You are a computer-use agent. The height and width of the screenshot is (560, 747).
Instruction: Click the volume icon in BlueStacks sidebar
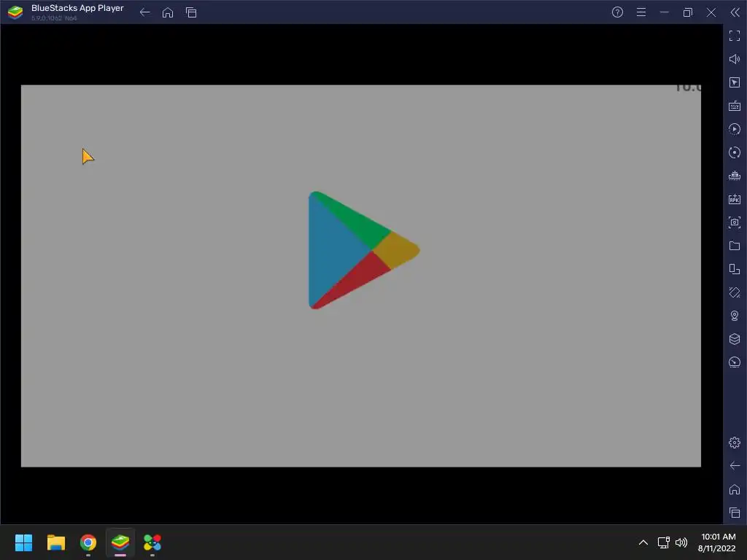[735, 59]
